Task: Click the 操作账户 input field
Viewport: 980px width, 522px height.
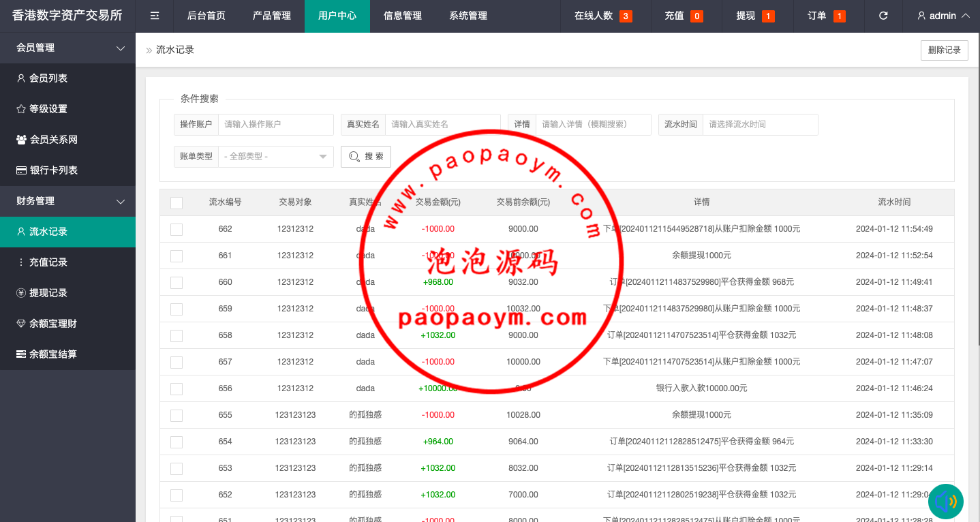Action: click(276, 125)
